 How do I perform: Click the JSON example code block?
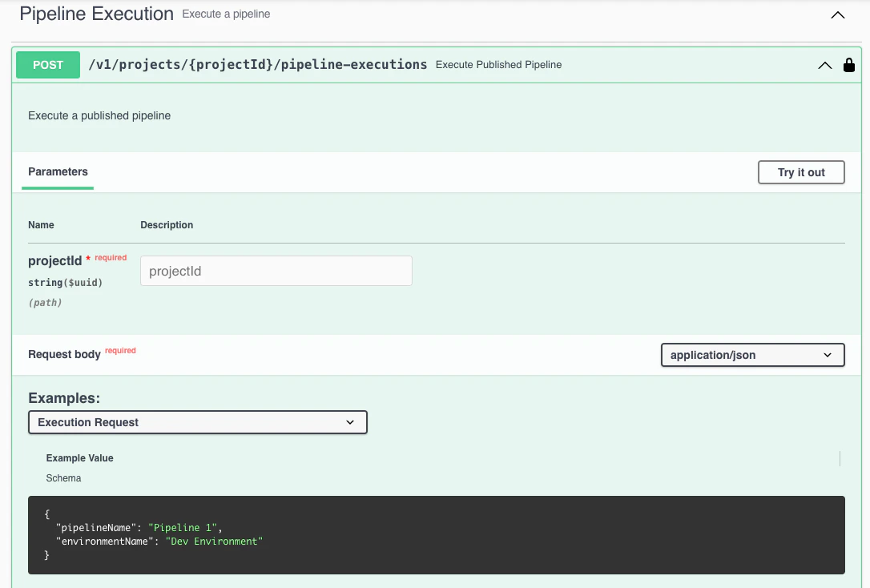[x=436, y=534]
